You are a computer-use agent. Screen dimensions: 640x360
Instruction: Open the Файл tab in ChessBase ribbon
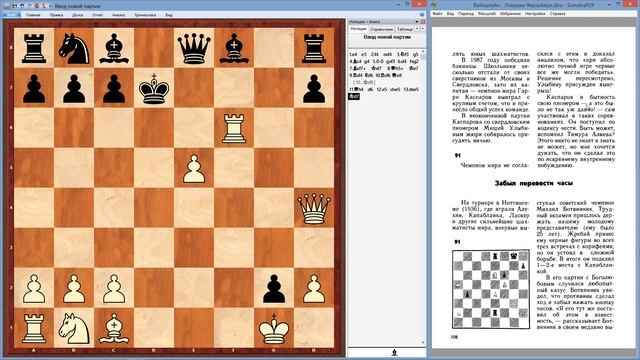(x=11, y=15)
